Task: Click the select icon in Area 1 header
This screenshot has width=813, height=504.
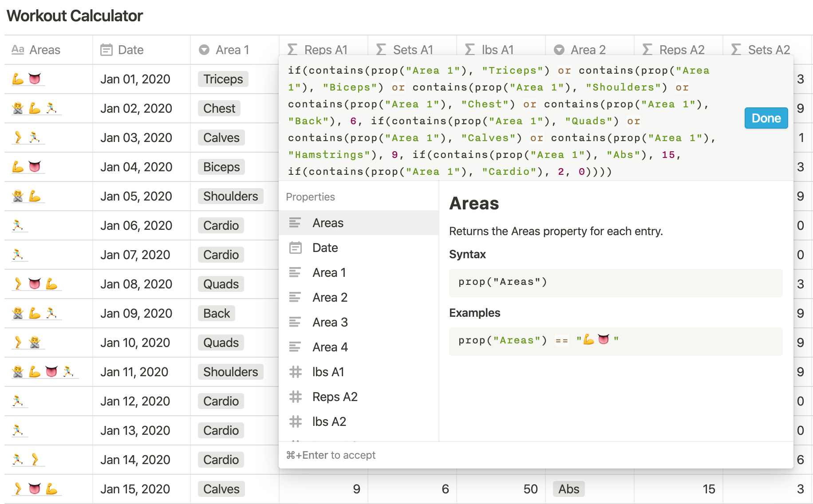Action: (204, 50)
